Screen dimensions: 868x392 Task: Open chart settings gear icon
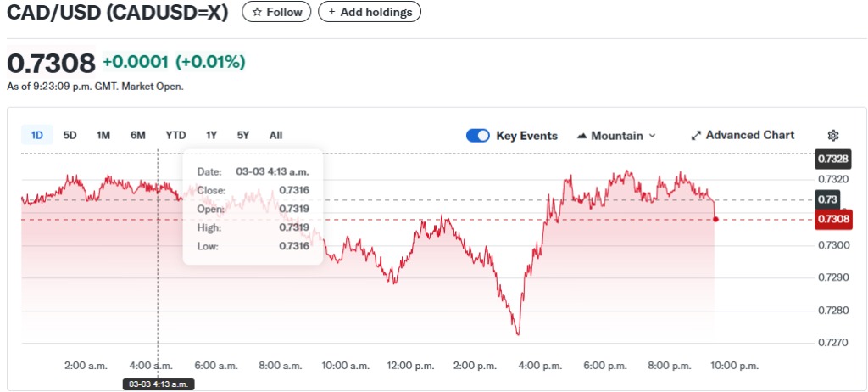(833, 136)
